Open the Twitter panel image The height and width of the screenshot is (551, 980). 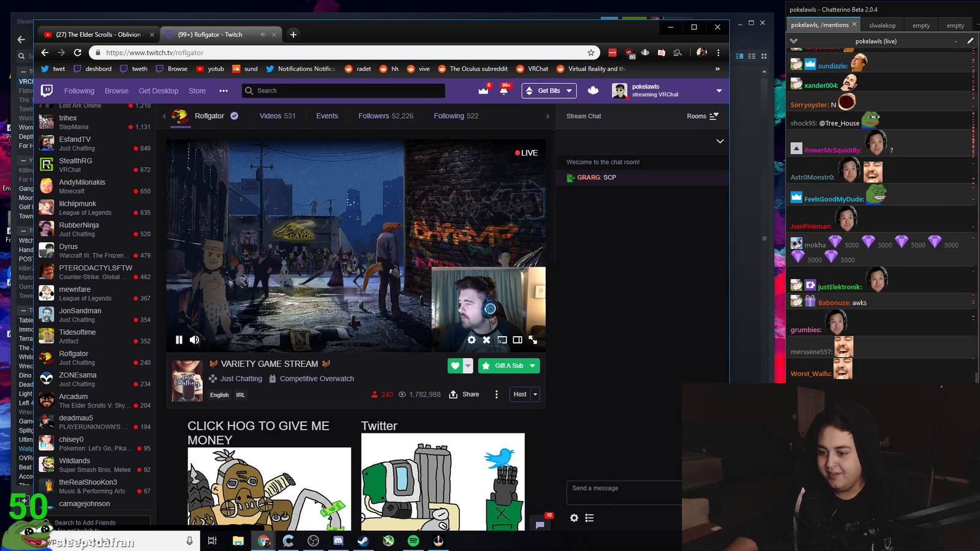tap(443, 482)
